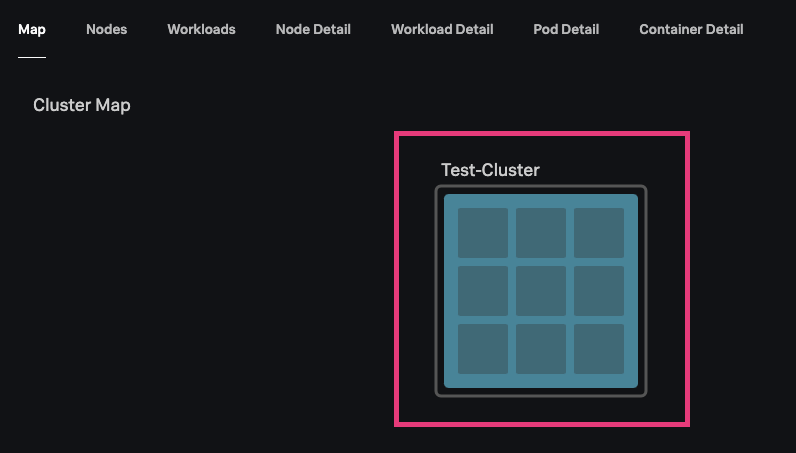Open the Workloads tab
The width and height of the screenshot is (796, 453).
202,29
